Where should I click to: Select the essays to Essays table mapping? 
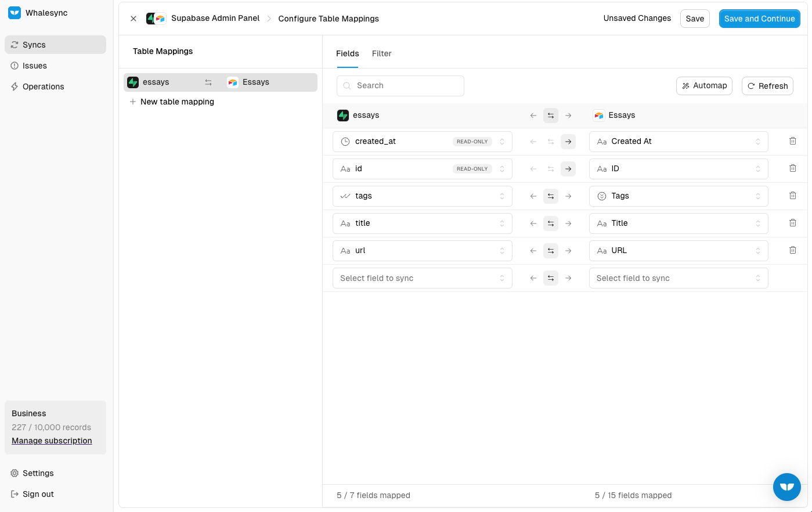(x=221, y=82)
